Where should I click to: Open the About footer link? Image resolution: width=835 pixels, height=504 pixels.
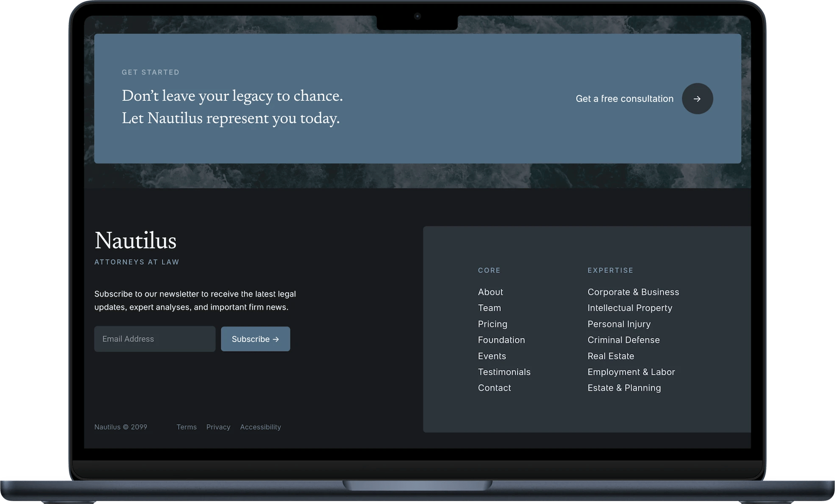coord(491,292)
